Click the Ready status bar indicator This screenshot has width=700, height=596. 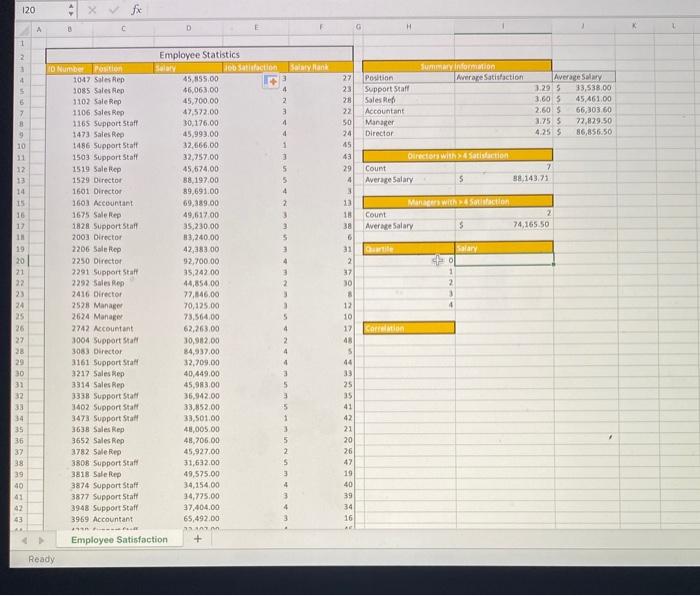(41, 559)
